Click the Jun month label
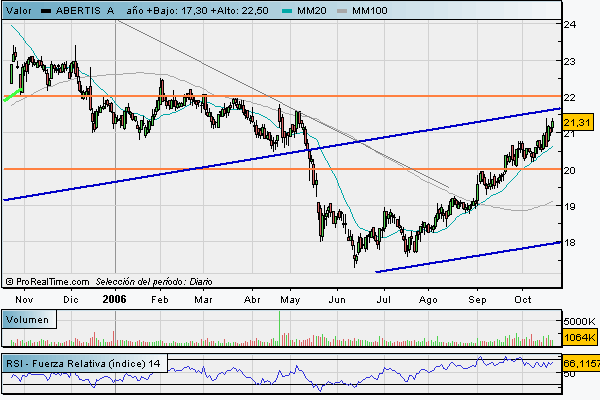The height and width of the screenshot is (400, 600). coord(337,300)
